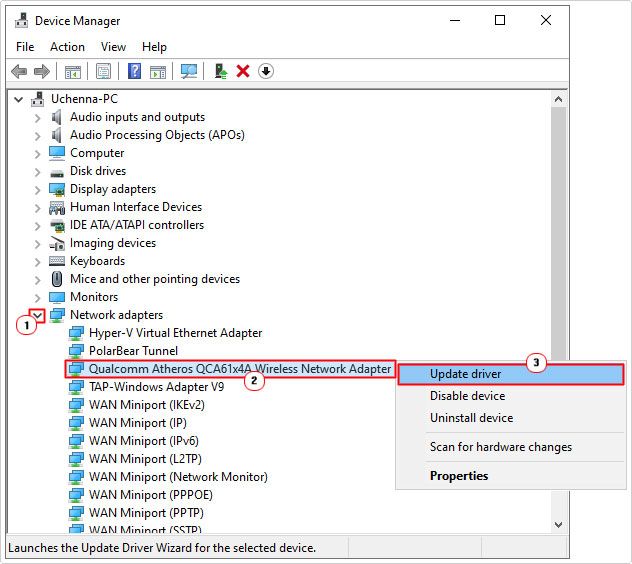The height and width of the screenshot is (564, 632).
Task: Expand IDE ATA/ATAPI controllers
Action: (37, 226)
